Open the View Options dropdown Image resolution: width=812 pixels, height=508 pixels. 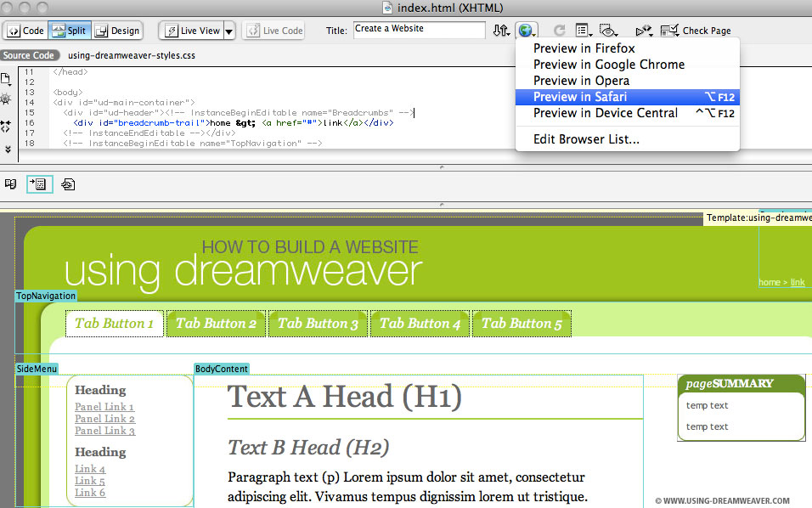(584, 31)
